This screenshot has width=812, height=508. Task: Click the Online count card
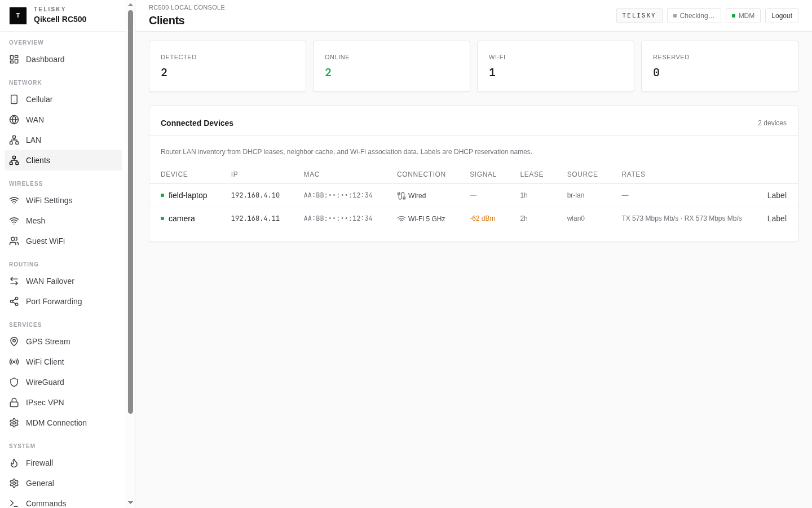391,66
